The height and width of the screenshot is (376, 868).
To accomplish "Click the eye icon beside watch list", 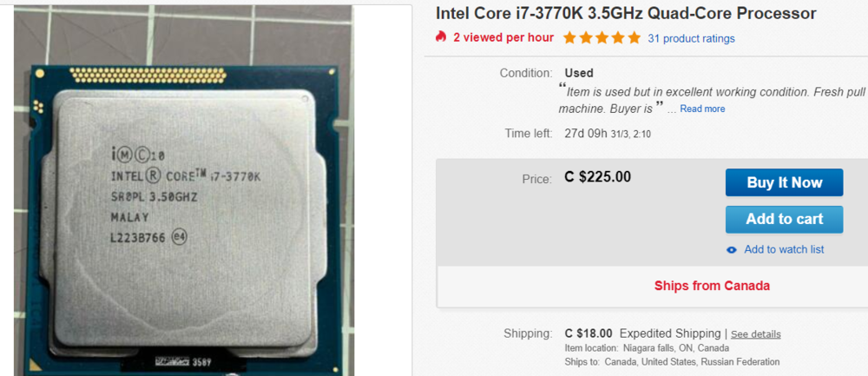I will coord(732,250).
